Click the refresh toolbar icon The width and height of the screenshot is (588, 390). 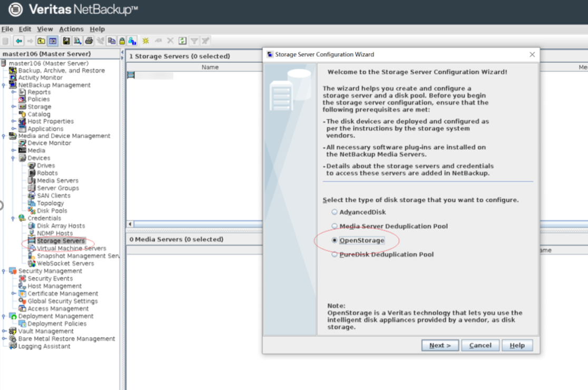182,41
